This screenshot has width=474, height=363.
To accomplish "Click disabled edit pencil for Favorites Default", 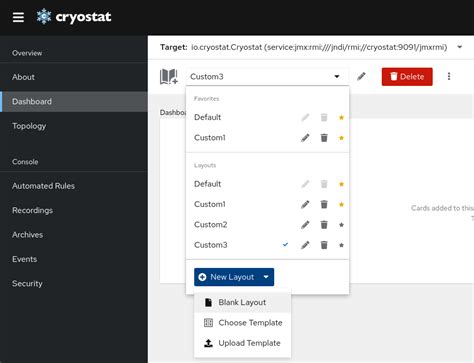I will pos(305,117).
